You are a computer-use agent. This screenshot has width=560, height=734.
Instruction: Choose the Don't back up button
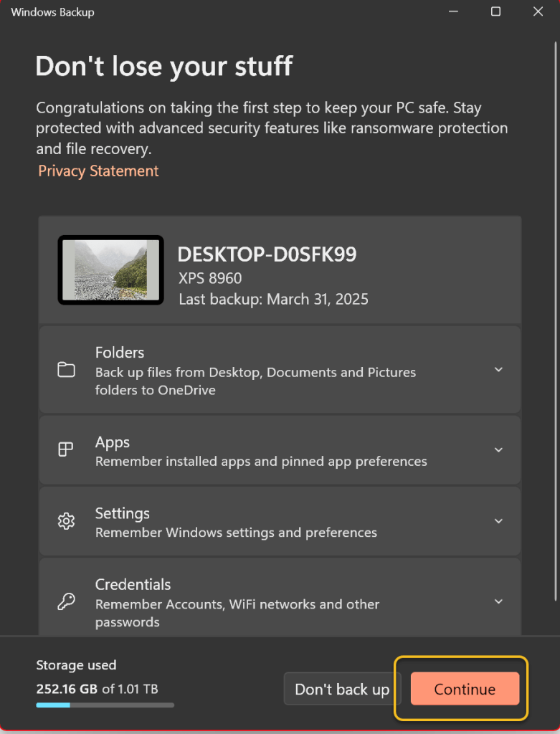(341, 690)
